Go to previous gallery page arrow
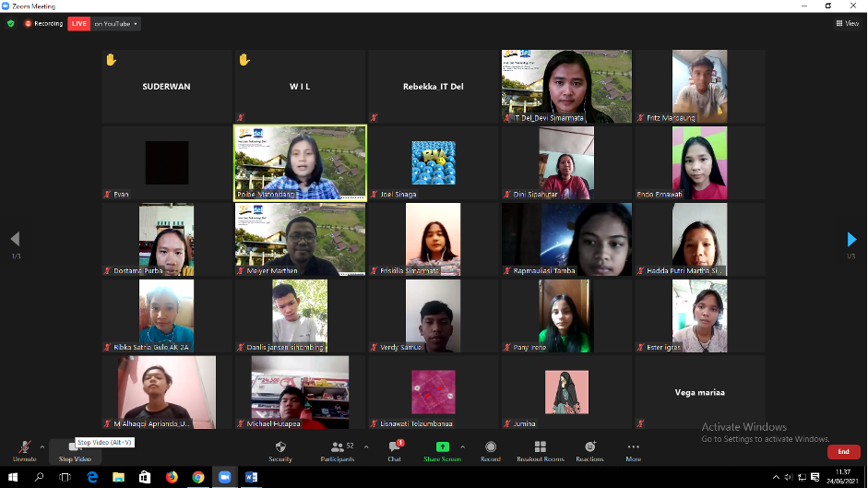868x488 pixels. [16, 239]
